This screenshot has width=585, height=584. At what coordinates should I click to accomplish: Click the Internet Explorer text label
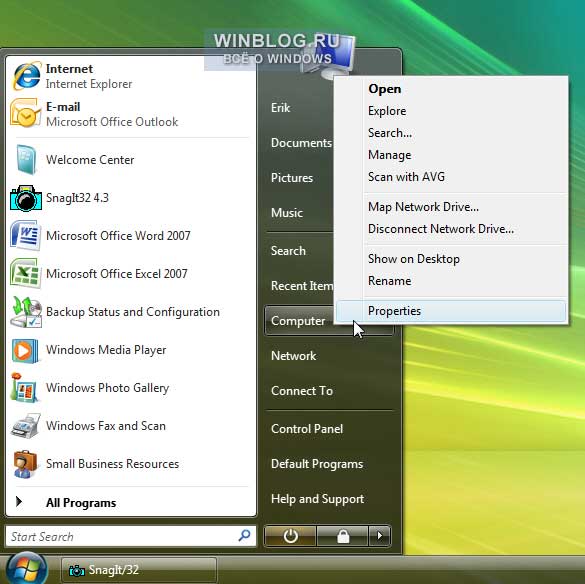89,84
